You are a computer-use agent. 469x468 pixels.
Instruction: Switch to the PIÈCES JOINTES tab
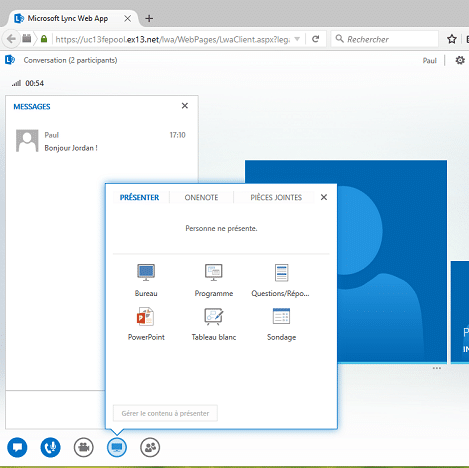click(276, 197)
